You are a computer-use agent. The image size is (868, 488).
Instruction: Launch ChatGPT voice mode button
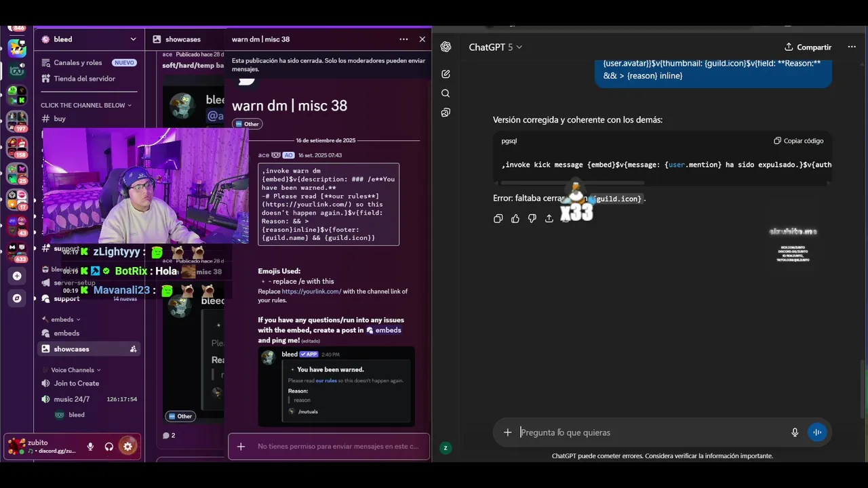click(817, 432)
